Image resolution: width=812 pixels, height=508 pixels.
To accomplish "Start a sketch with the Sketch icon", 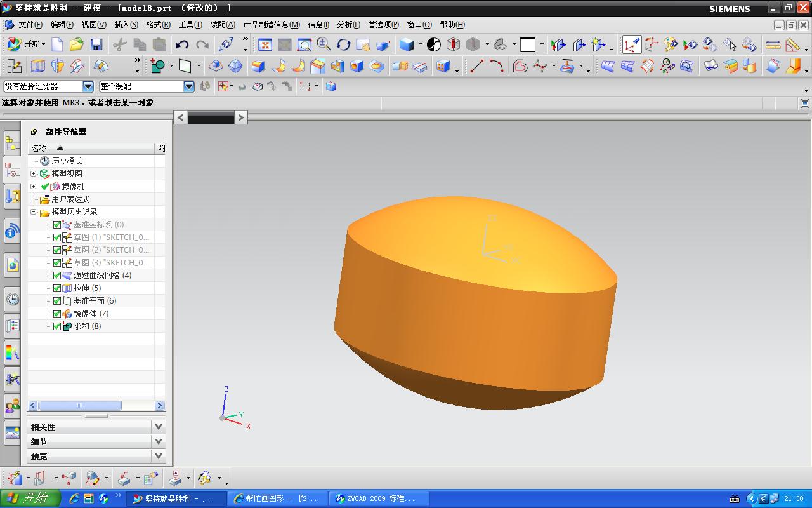I will pos(14,66).
